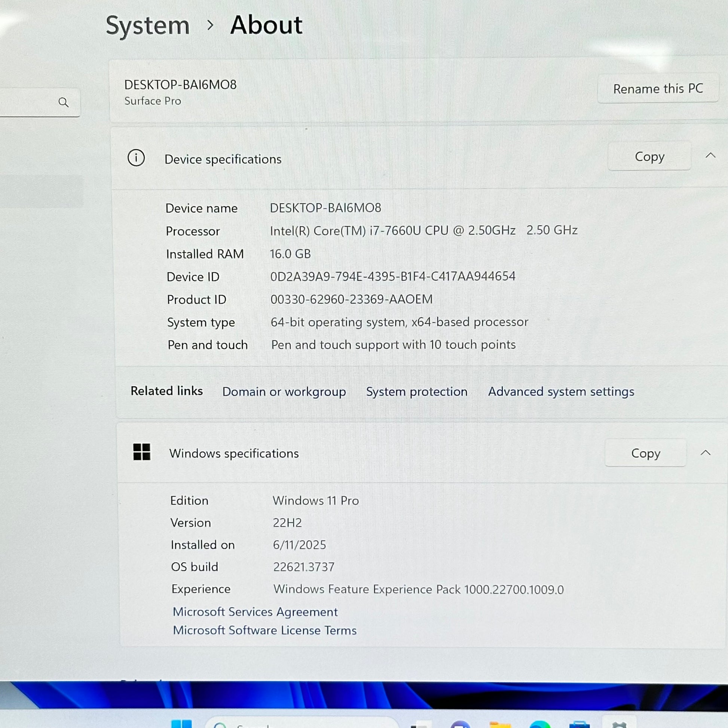Open the Microsoft Services Agreement link
Screen dimensions: 728x728
click(x=255, y=612)
